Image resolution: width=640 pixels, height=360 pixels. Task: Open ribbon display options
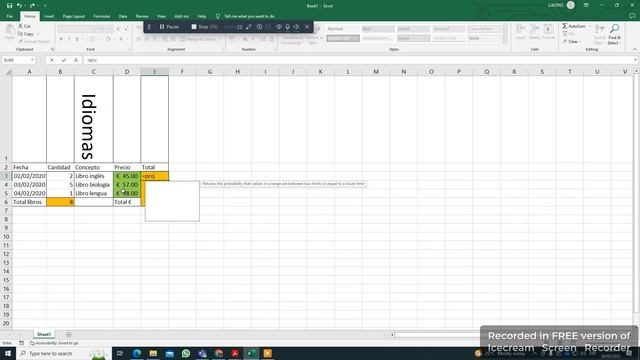tap(586, 5)
